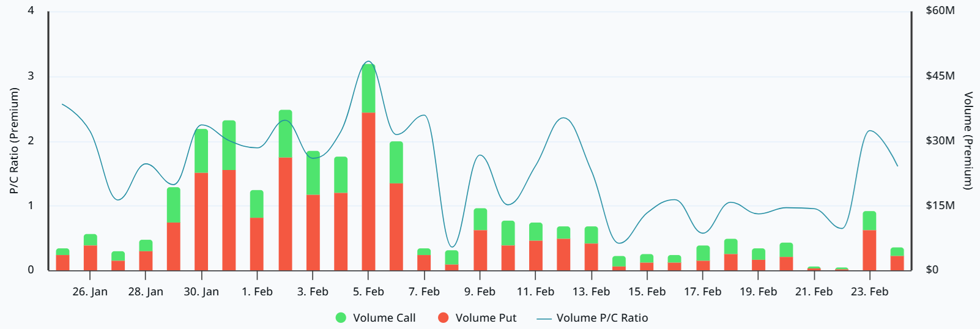
Task: Click the 15. Feb x-axis date label
Action: 647,292
